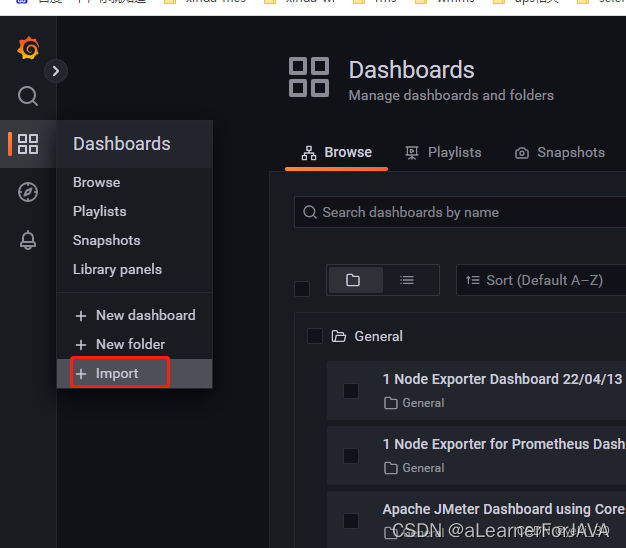Switch to the Browse tab
The image size is (626, 548).
point(336,152)
